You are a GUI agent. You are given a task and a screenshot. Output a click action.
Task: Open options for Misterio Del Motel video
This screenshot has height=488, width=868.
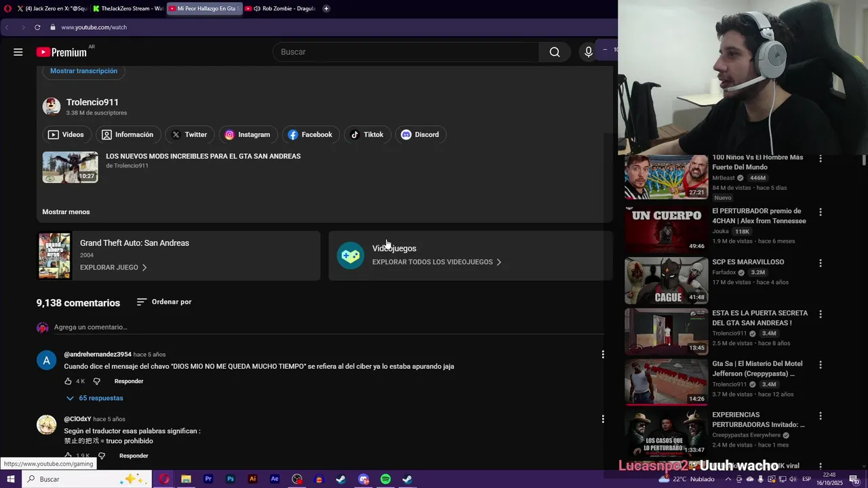[821, 365]
